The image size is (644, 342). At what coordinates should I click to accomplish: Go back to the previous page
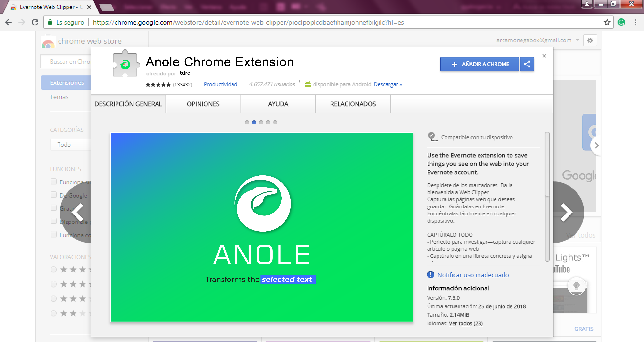pos(9,22)
